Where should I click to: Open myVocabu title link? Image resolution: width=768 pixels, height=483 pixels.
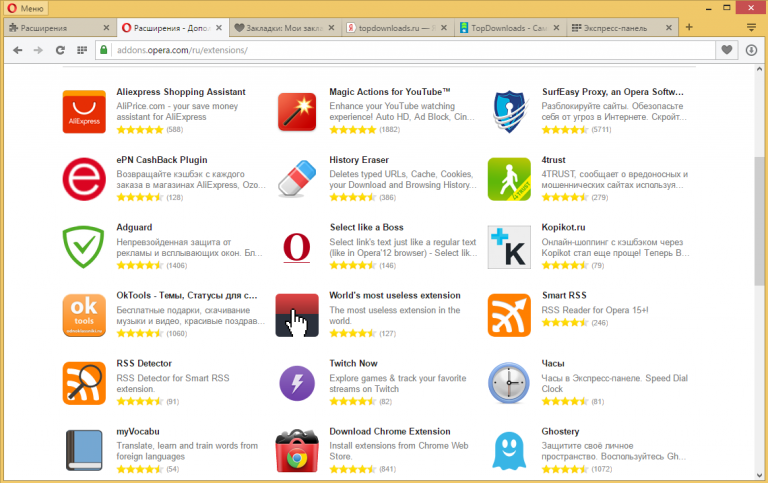(x=138, y=432)
